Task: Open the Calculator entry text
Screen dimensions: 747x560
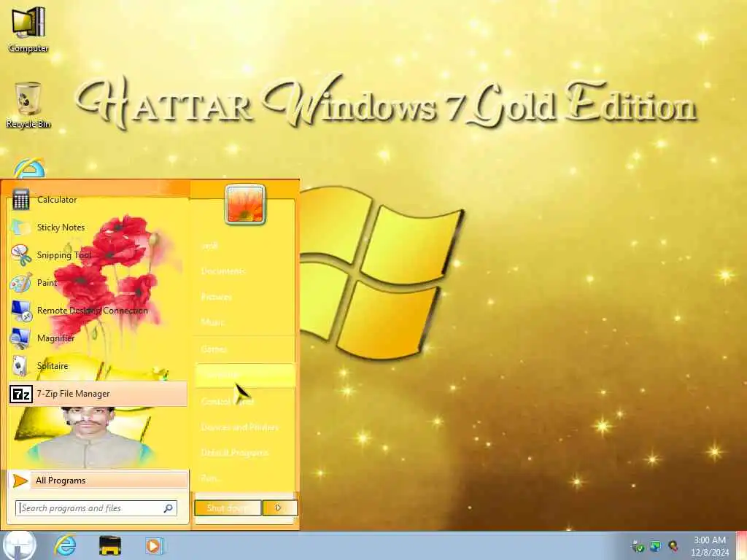Action: [x=57, y=200]
